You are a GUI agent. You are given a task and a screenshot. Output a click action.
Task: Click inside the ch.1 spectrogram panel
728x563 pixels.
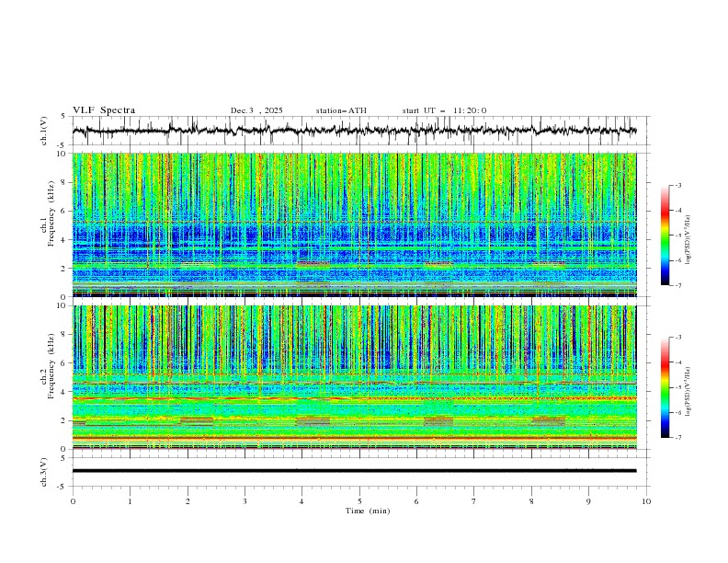[x=358, y=224]
